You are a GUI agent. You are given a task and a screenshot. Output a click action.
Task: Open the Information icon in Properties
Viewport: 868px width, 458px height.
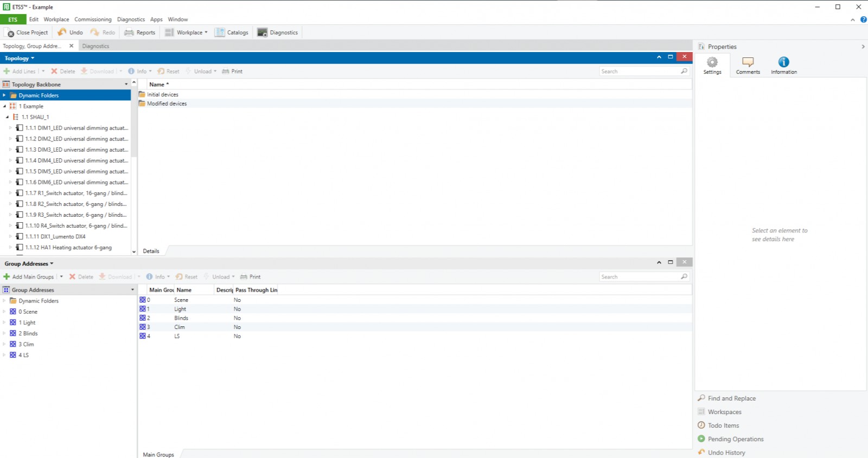[784, 62]
